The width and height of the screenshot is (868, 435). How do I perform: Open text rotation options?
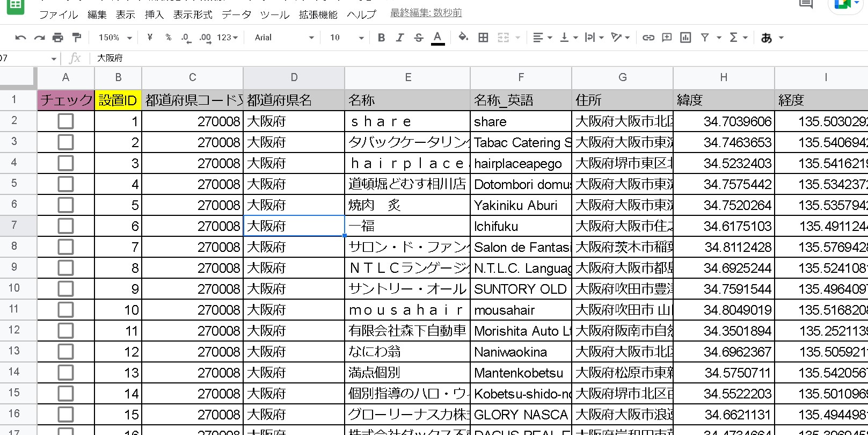[621, 38]
